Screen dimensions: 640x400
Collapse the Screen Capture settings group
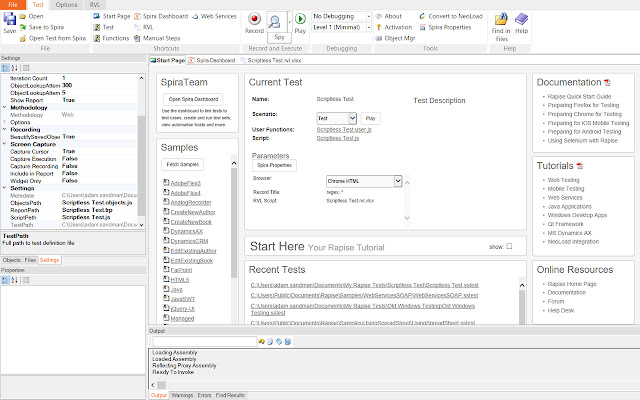tap(4, 144)
